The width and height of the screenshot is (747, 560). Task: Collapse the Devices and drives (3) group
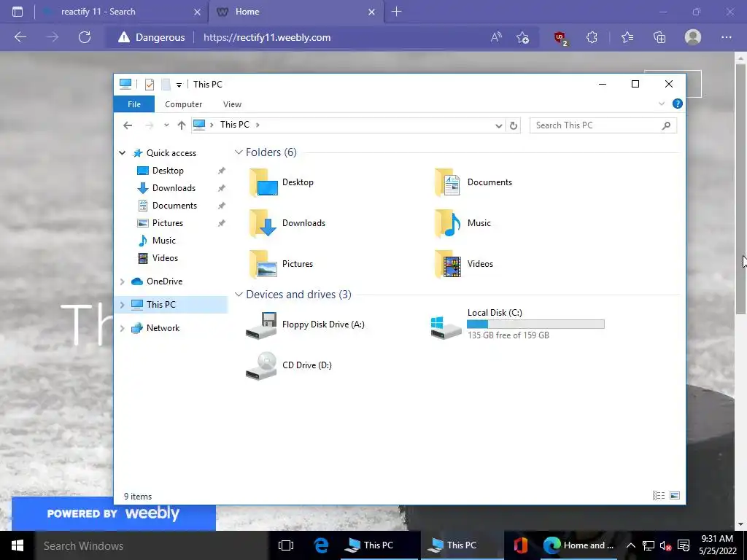tap(239, 295)
